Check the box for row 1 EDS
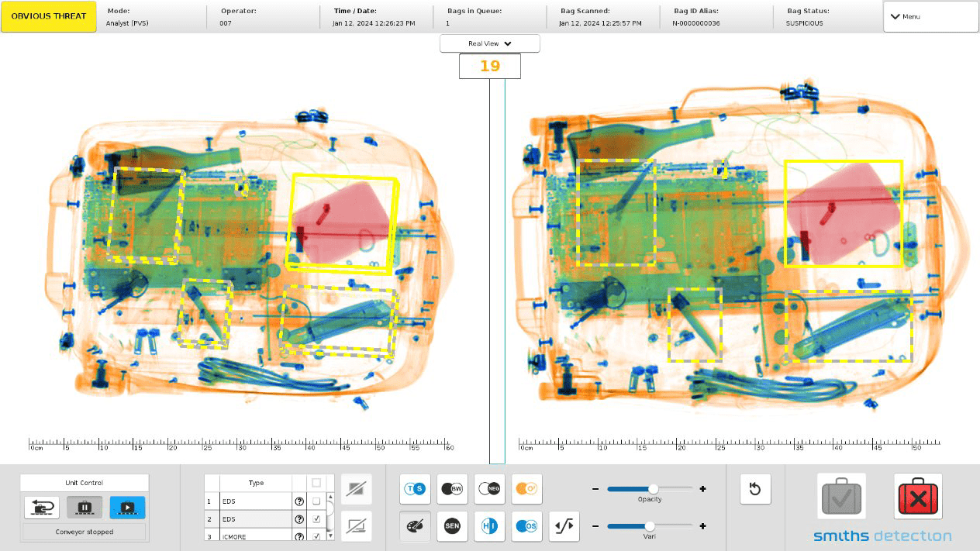The width and height of the screenshot is (980, 551). [x=316, y=501]
